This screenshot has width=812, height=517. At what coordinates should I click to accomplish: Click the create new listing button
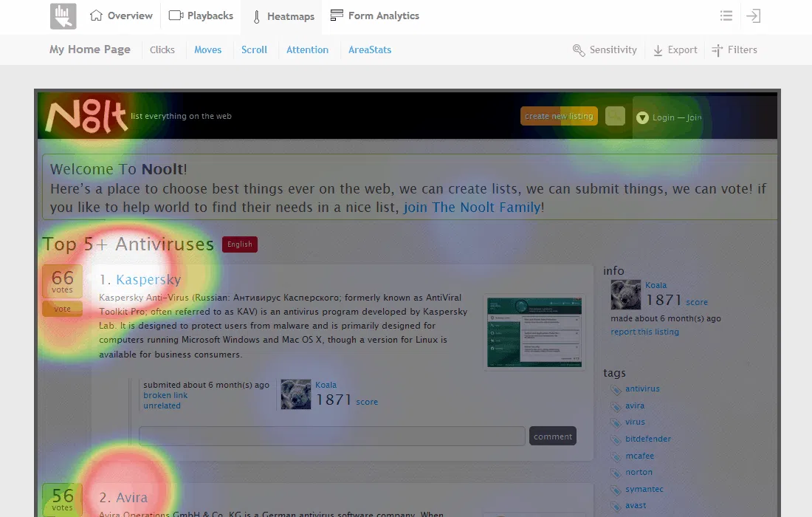pos(559,116)
